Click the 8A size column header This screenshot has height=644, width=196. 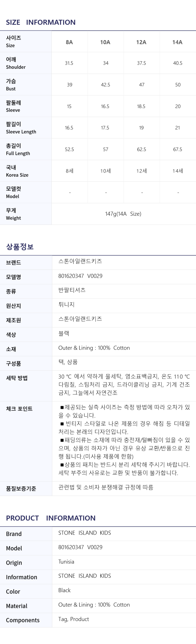pyautogui.click(x=69, y=42)
